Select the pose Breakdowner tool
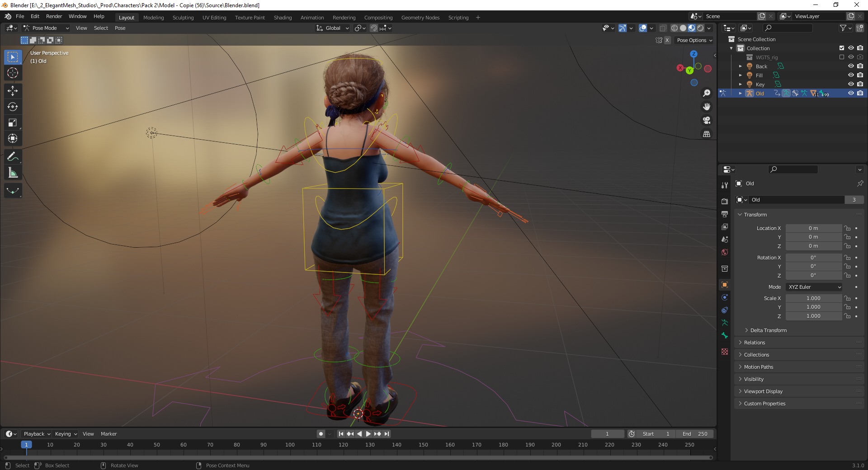Image resolution: width=868 pixels, height=470 pixels. (x=13, y=191)
